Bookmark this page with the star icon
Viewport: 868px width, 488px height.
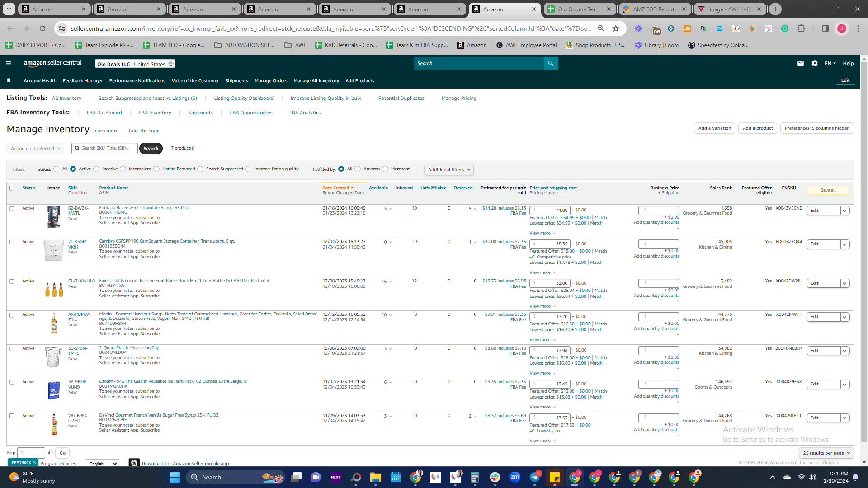[x=616, y=28]
